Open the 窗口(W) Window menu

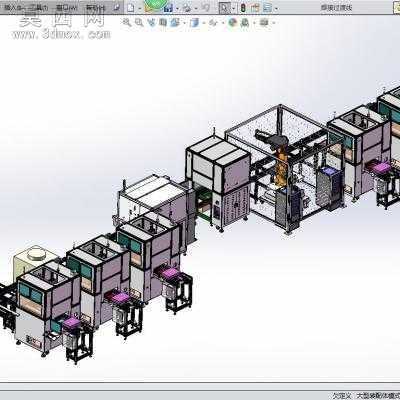click(66, 7)
